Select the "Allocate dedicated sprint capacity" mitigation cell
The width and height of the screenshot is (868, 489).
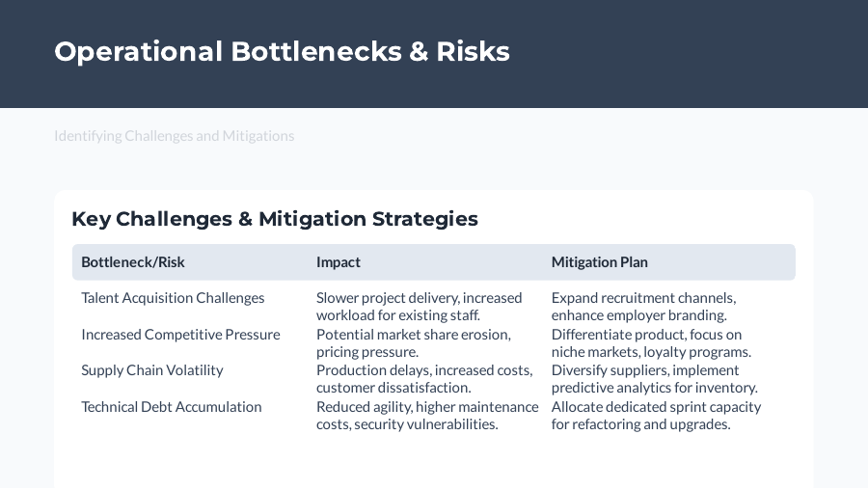tap(656, 416)
